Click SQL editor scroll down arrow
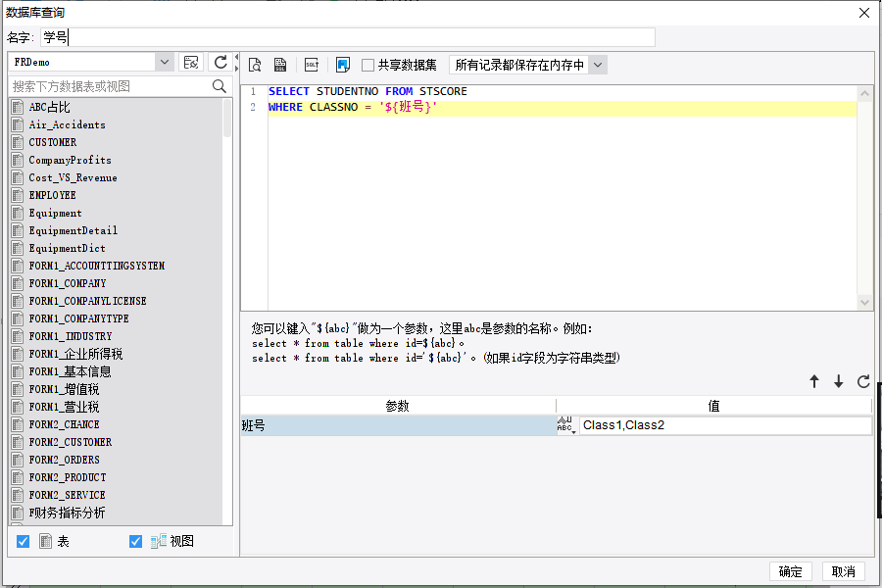 864,303
